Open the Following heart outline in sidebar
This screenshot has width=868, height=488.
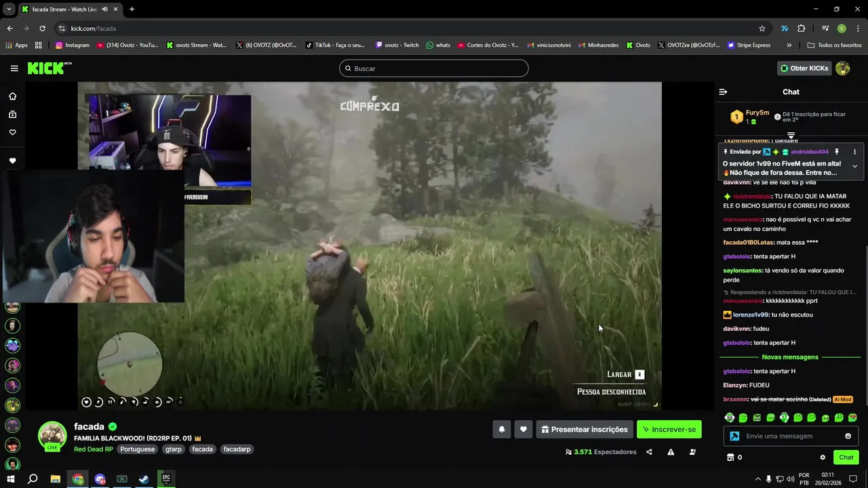(x=12, y=132)
